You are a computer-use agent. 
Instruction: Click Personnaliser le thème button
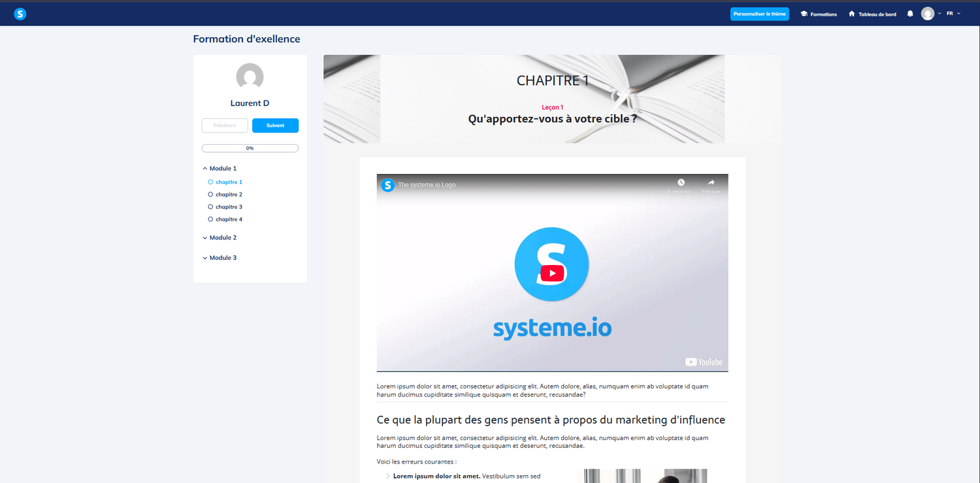click(x=760, y=14)
